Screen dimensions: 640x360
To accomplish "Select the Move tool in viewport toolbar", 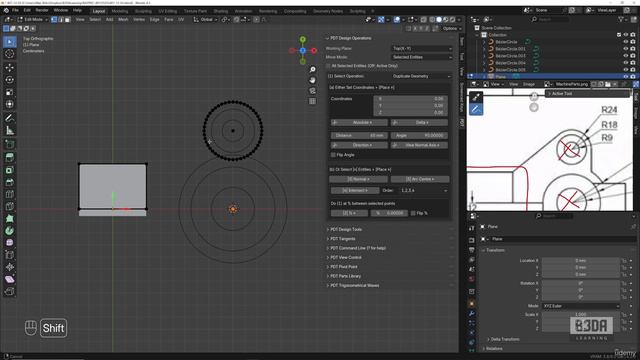I will coord(9,67).
